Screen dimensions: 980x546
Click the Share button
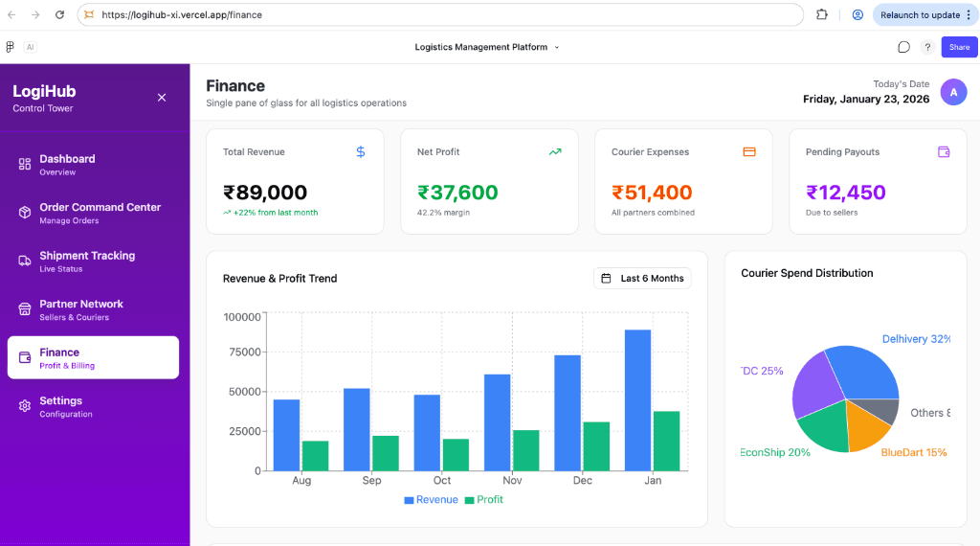[959, 47]
